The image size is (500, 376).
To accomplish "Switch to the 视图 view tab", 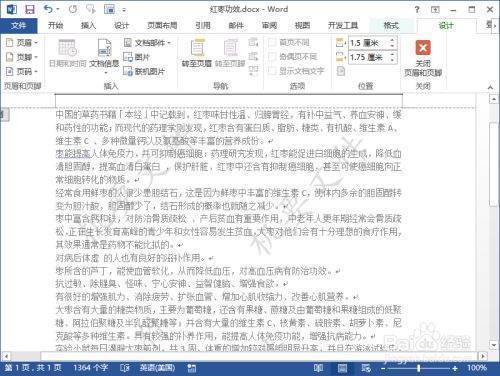I will point(302,25).
